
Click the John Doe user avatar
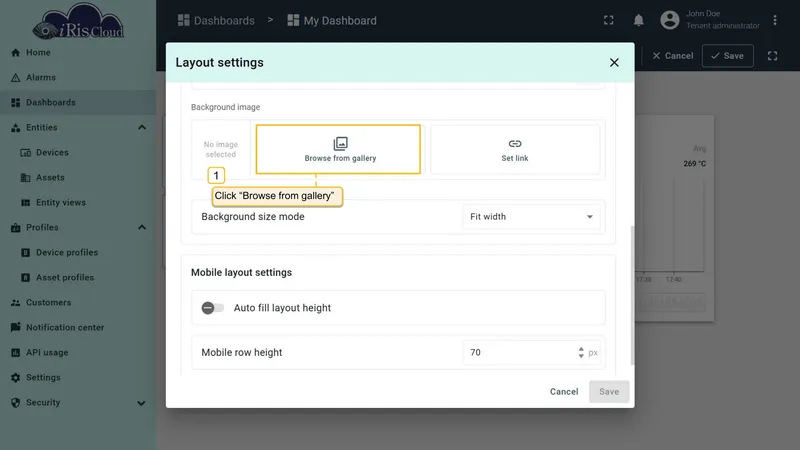coord(669,20)
